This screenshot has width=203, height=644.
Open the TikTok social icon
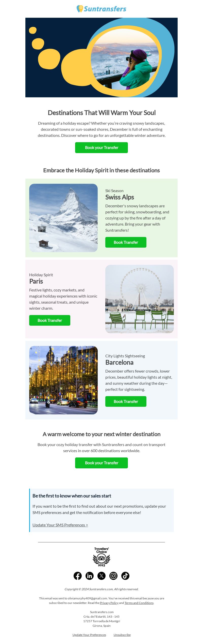click(x=125, y=576)
